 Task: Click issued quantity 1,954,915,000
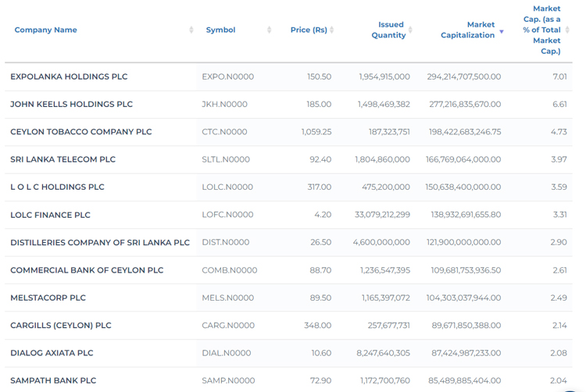[x=384, y=77]
